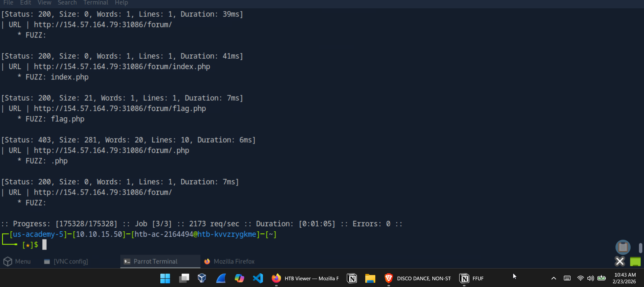Screen dimensions: 644x287
Task: Open the Terminal menu in menu bar
Action: coord(96,3)
